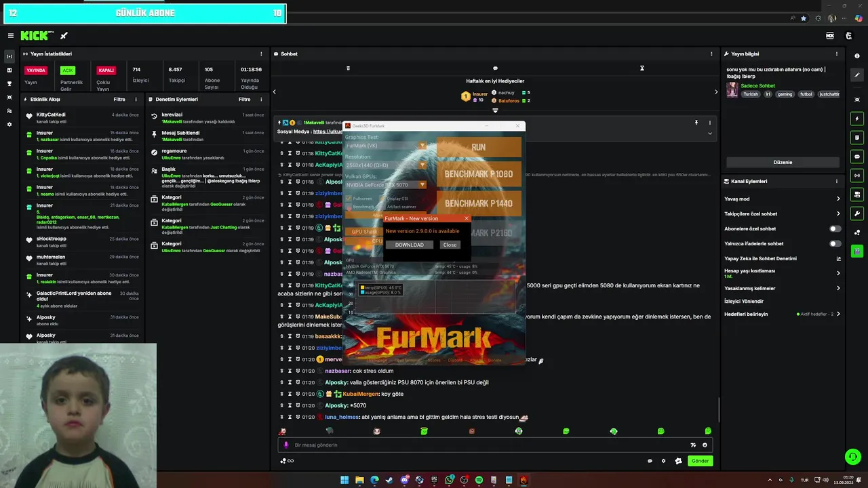The height and width of the screenshot is (488, 868).
Task: Click the Windows Start button
Action: pos(344,480)
